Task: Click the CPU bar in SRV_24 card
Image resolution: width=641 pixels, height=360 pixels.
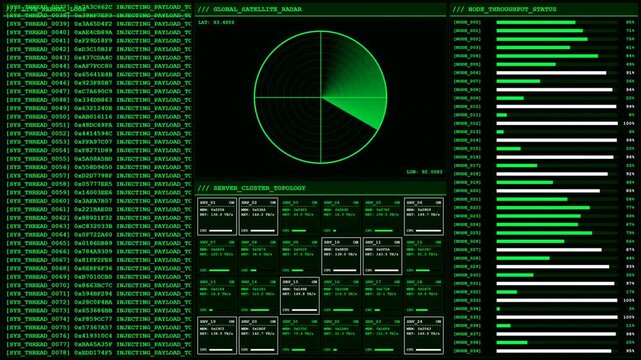Action: point(428,350)
